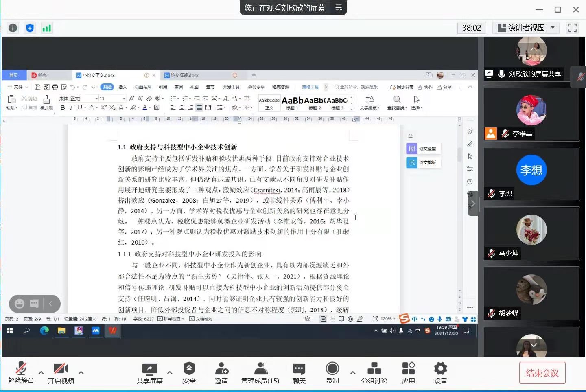Turn on the video camera
The width and height of the screenshot is (586, 392).
[x=61, y=369]
